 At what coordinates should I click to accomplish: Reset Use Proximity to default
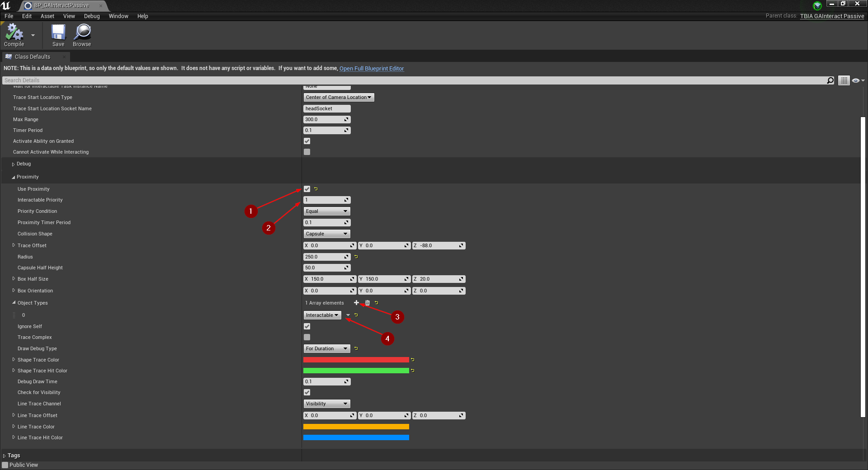pos(316,189)
